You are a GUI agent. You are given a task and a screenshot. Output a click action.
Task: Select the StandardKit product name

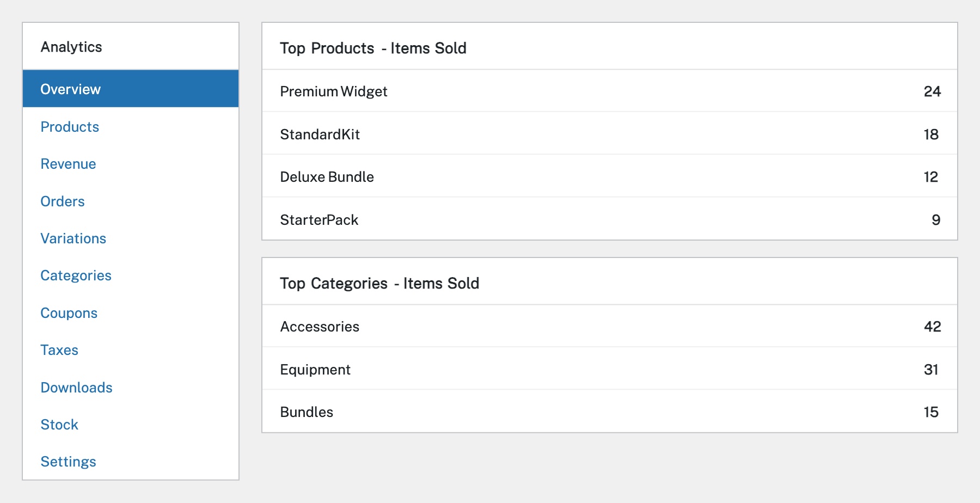click(320, 134)
